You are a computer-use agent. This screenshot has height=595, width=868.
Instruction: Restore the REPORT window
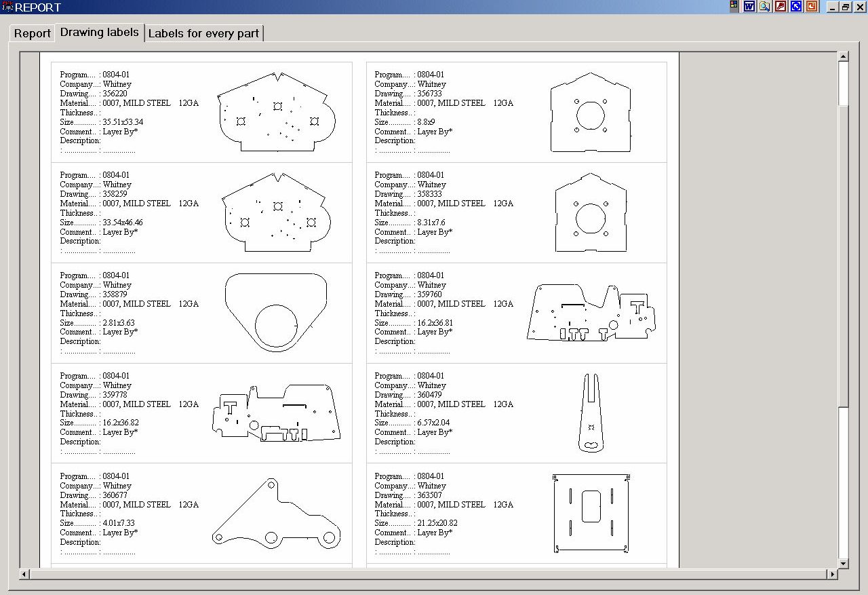(846, 7)
